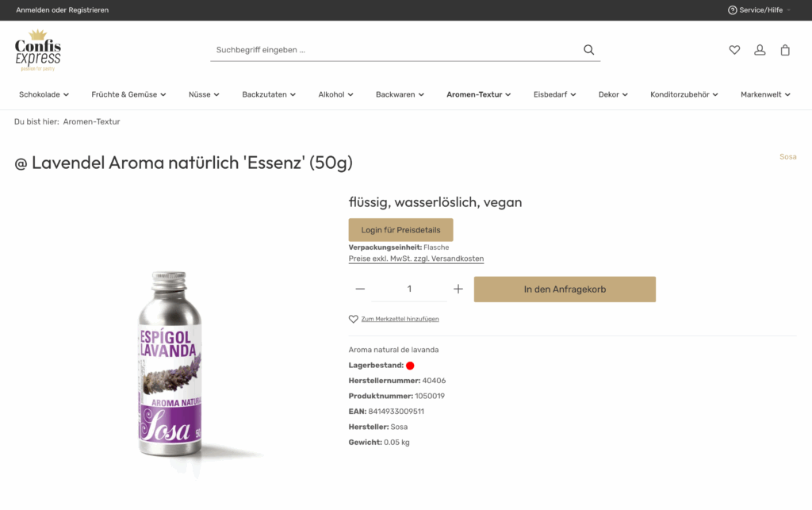Click the search magnifier icon

[x=589, y=50]
